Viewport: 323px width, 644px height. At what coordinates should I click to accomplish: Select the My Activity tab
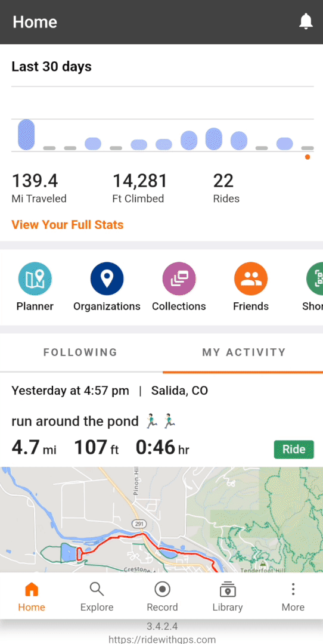(244, 352)
